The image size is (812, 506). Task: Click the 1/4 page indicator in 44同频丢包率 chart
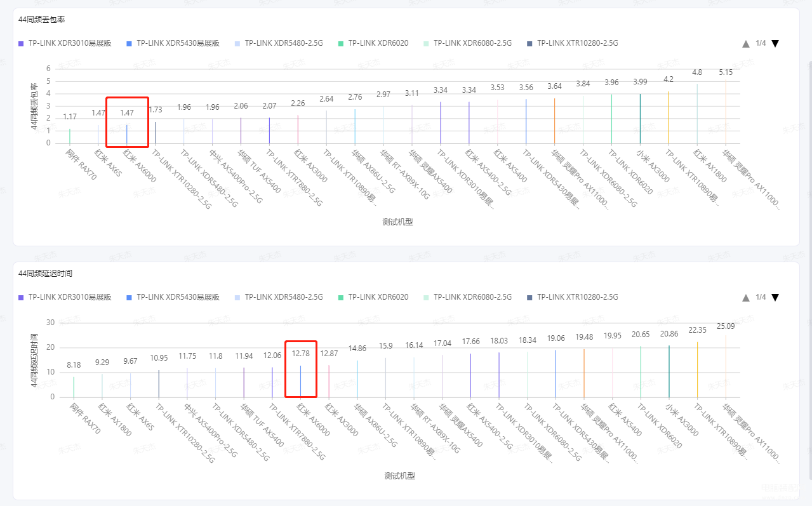pyautogui.click(x=761, y=44)
